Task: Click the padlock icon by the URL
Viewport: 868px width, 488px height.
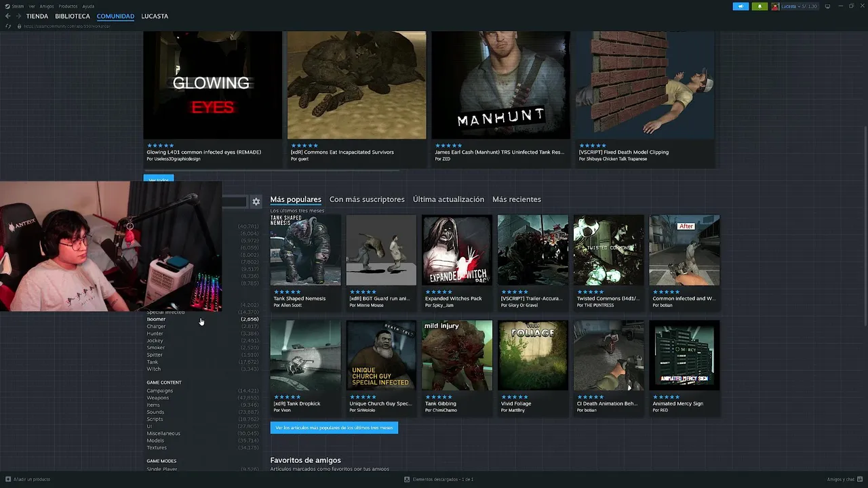Action: [x=20, y=26]
